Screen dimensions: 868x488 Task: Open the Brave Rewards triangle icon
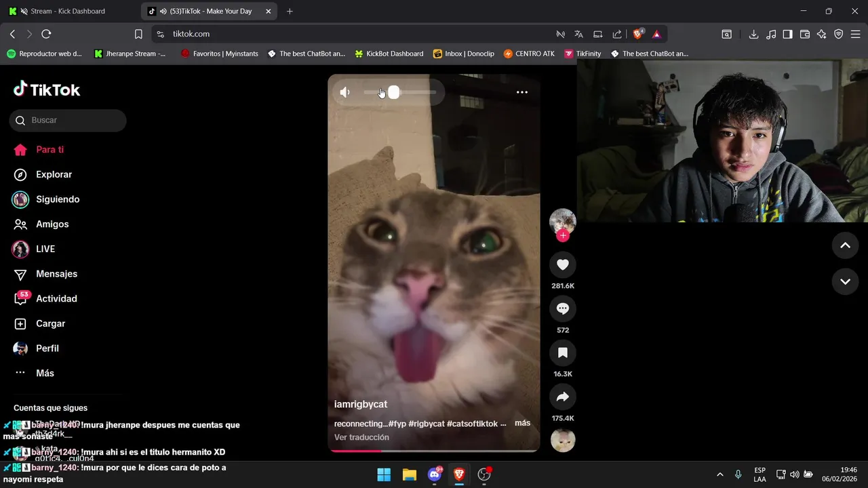[656, 34]
